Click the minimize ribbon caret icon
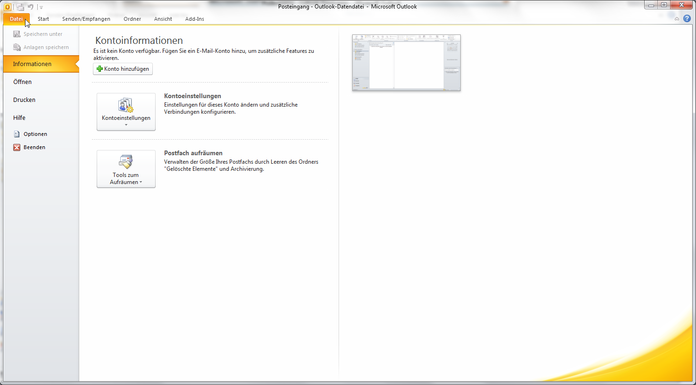 677,19
